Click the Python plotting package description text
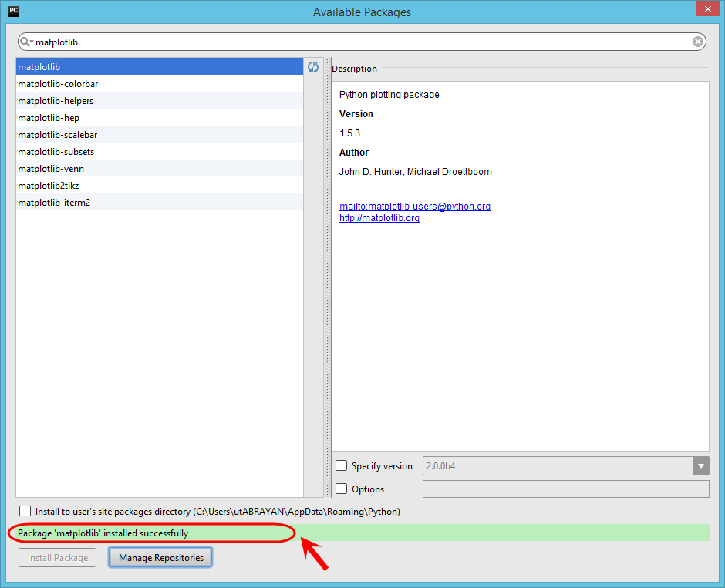This screenshot has width=725, height=588. (x=389, y=95)
